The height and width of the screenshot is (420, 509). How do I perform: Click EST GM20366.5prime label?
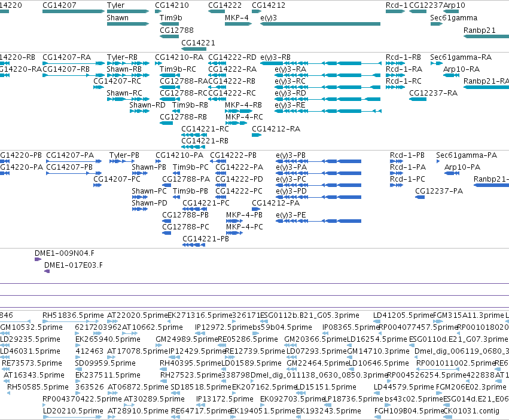pyautogui.click(x=316, y=339)
